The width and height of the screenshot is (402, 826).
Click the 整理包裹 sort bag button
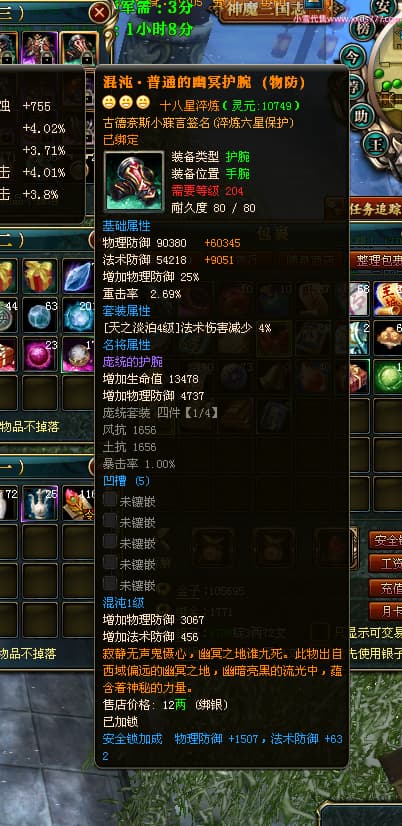coord(376,259)
